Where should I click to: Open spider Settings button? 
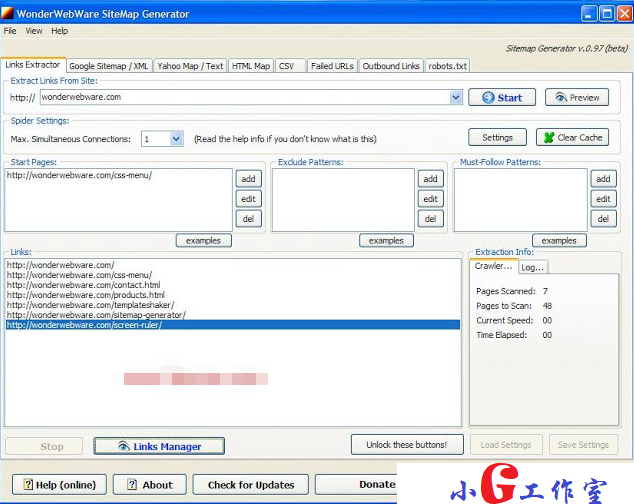coord(497,138)
